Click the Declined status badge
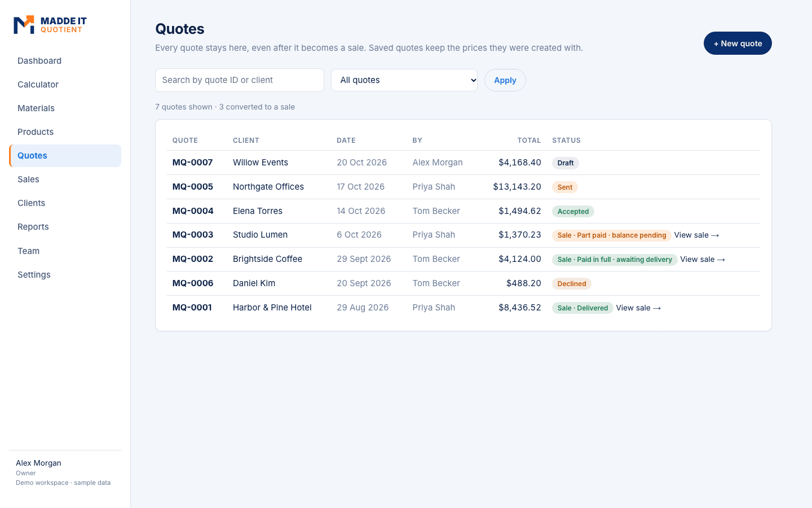The image size is (812, 508). tap(572, 284)
